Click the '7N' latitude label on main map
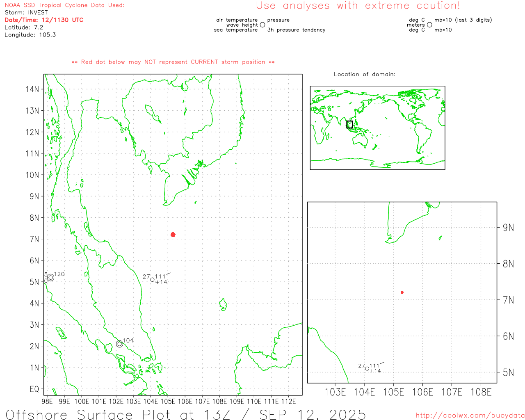Viewport: 525px width, 420px height. tap(34, 239)
